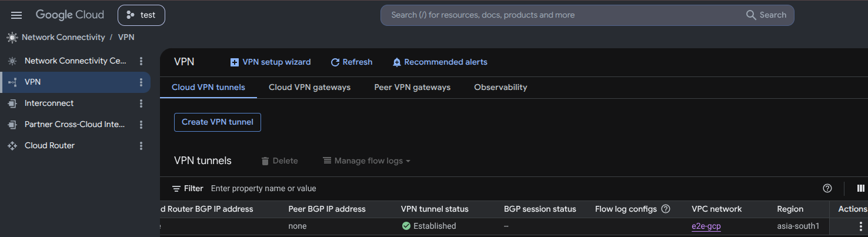The height and width of the screenshot is (237, 868).
Task: Click the Google Cloud logo
Action: coord(69,15)
